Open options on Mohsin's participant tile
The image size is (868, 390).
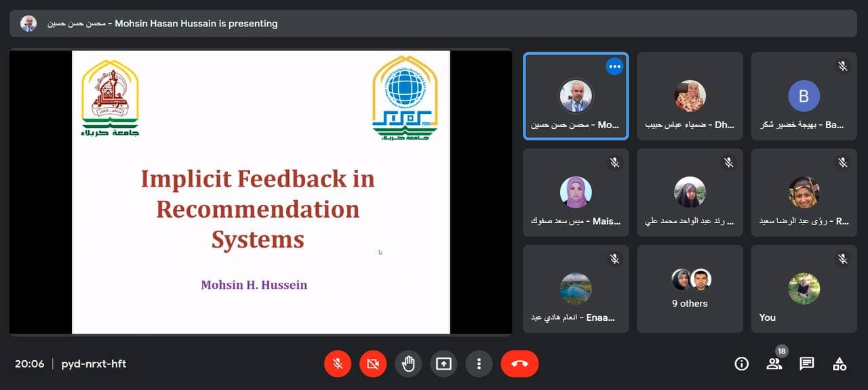(x=614, y=66)
